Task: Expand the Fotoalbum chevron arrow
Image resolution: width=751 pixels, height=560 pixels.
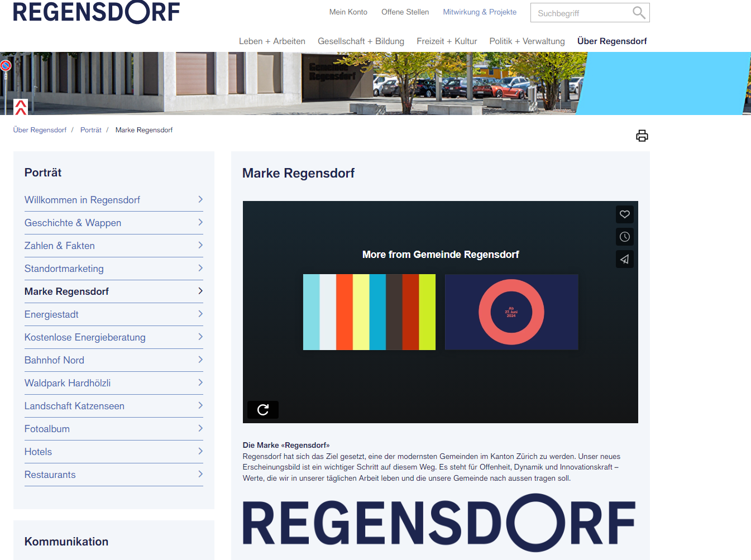Action: tap(200, 428)
